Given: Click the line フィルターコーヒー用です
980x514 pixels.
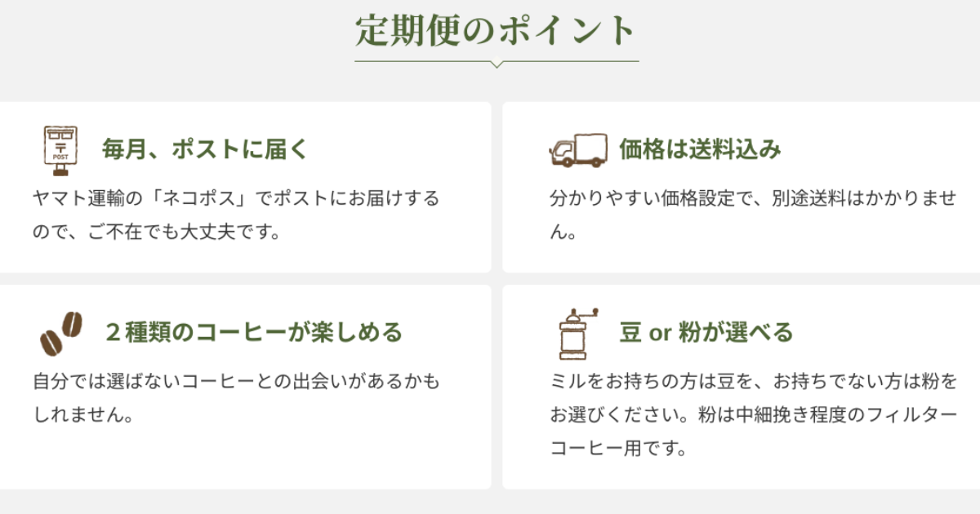Looking at the screenshot, I should click(x=618, y=449).
